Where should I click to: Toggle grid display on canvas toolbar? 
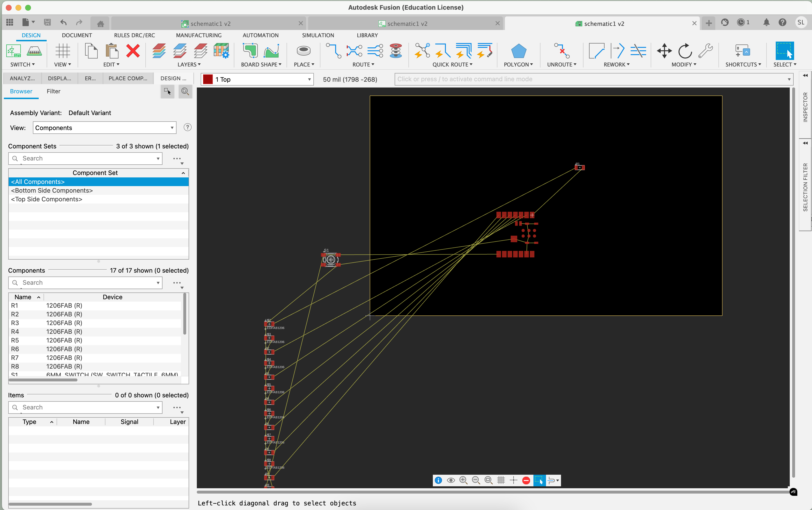click(501, 480)
